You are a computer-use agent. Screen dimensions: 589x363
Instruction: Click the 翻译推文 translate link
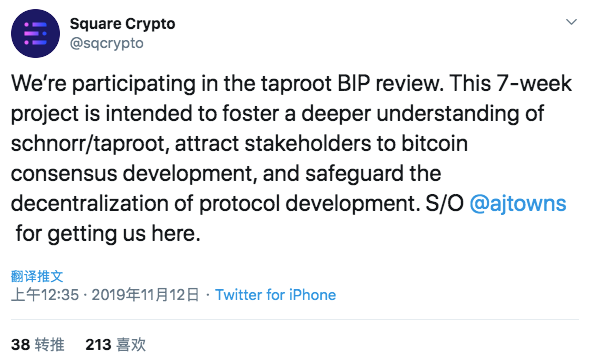[x=37, y=276]
